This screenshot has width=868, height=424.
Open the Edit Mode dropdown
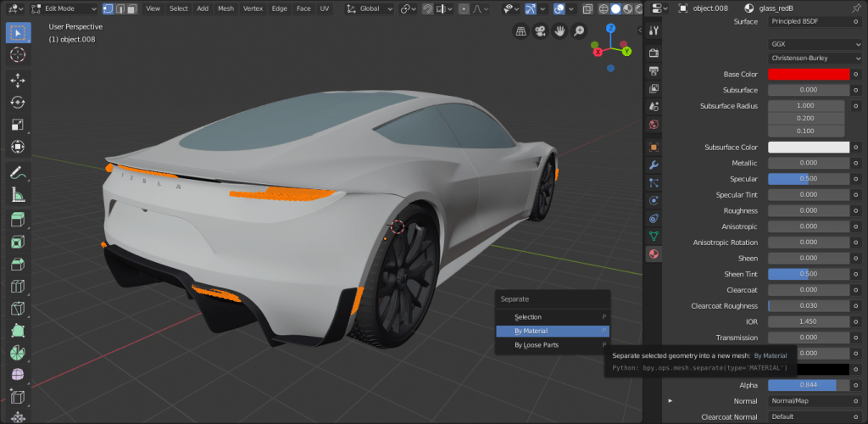pos(63,8)
